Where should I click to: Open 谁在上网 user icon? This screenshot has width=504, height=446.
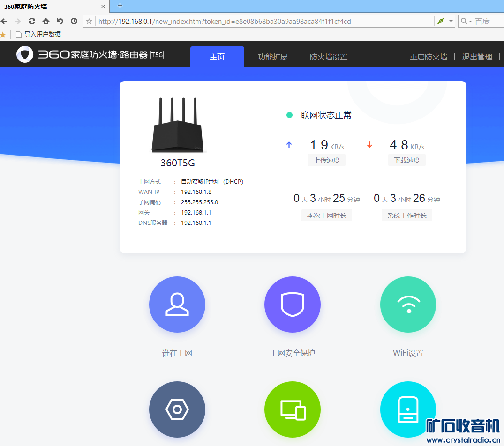[177, 305]
